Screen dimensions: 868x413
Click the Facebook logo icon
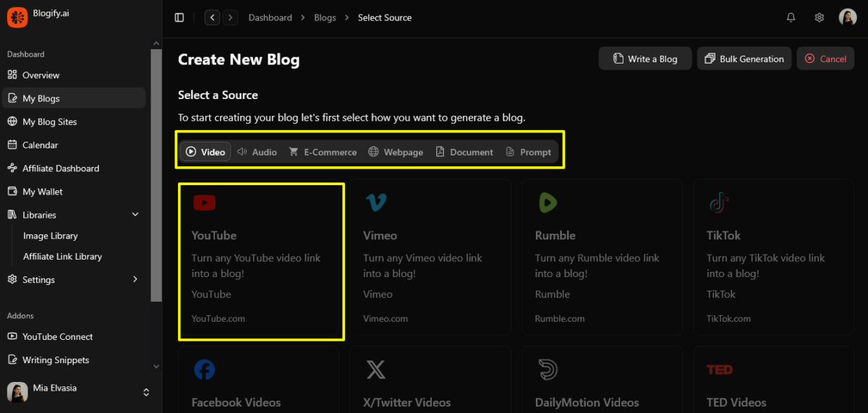(204, 370)
